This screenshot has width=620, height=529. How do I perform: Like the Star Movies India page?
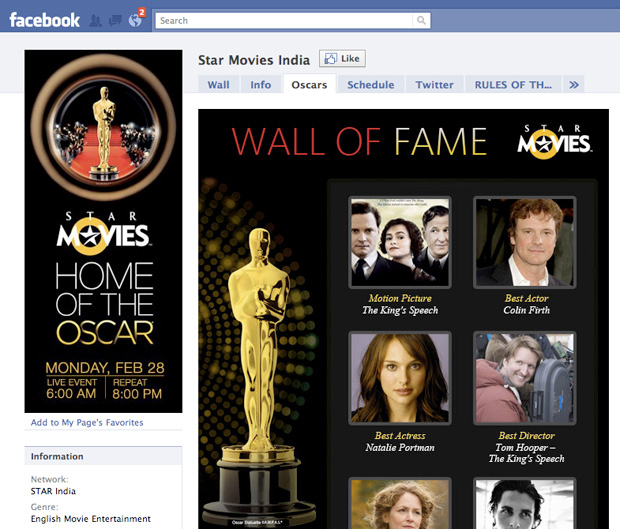pyautogui.click(x=342, y=59)
